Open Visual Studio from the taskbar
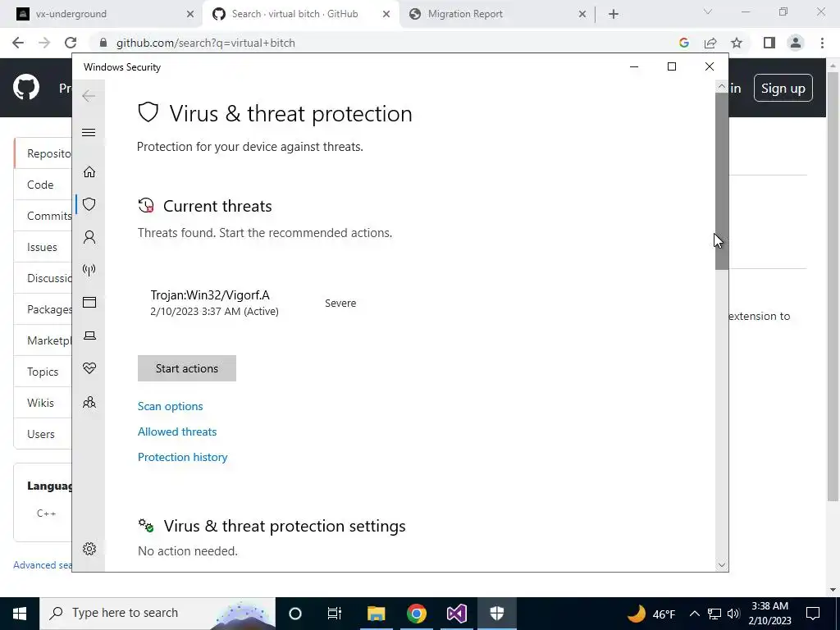840x630 pixels. pos(457,614)
